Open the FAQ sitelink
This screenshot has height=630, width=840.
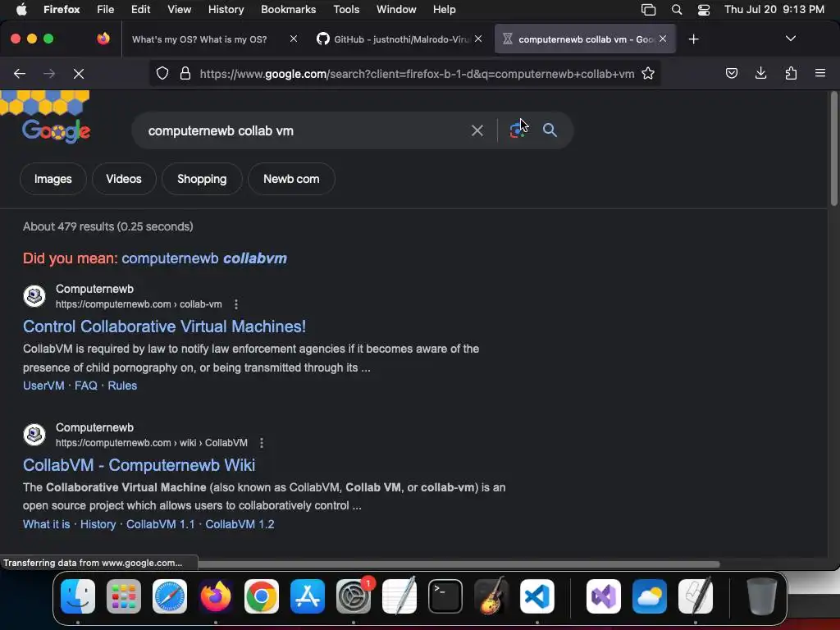(x=85, y=386)
